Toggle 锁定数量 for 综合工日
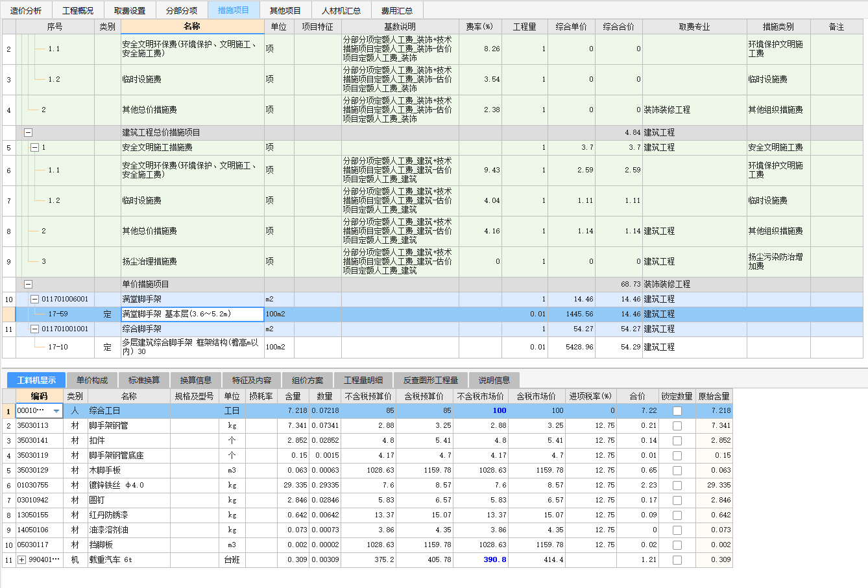This screenshot has width=868, height=588. [677, 411]
